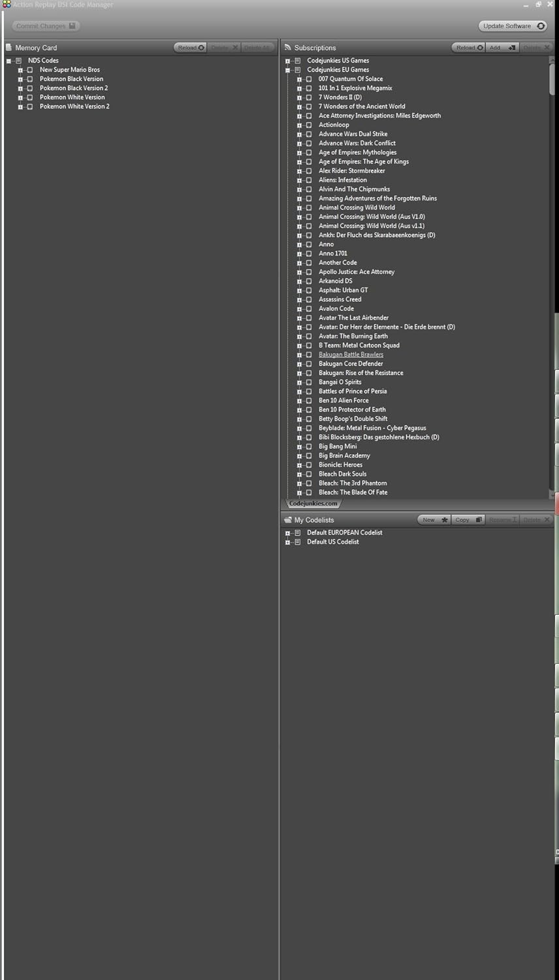The height and width of the screenshot is (980, 559).
Task: Select Battles of Prince of Persia
Action: click(353, 391)
